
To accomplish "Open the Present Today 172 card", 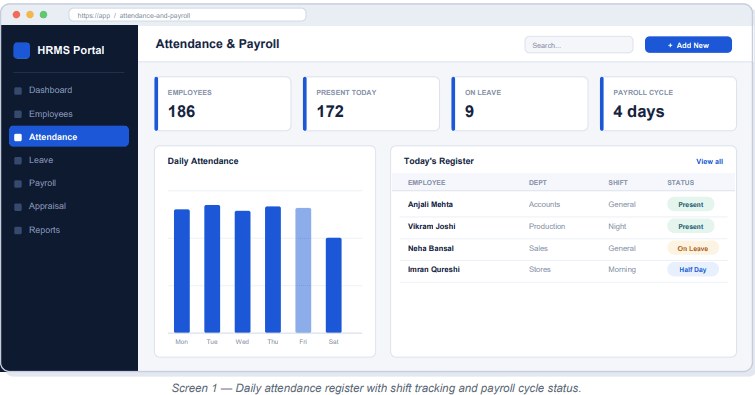I will coord(371,104).
